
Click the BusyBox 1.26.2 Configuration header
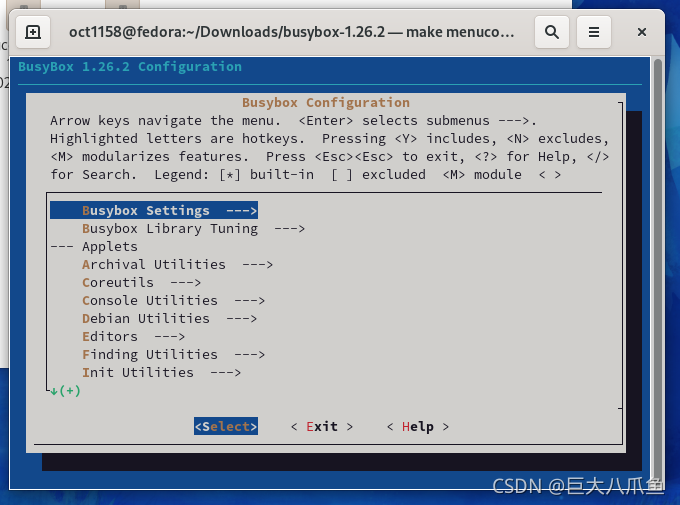[130, 67]
